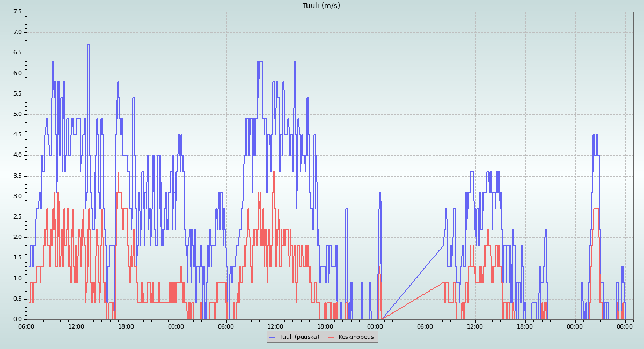Click the final 06:00 x-axis label
The width and height of the screenshot is (644, 349).
pos(625,326)
